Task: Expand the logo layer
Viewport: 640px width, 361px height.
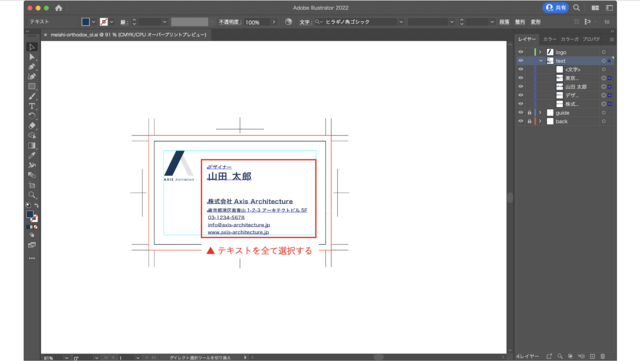Action: (540, 52)
